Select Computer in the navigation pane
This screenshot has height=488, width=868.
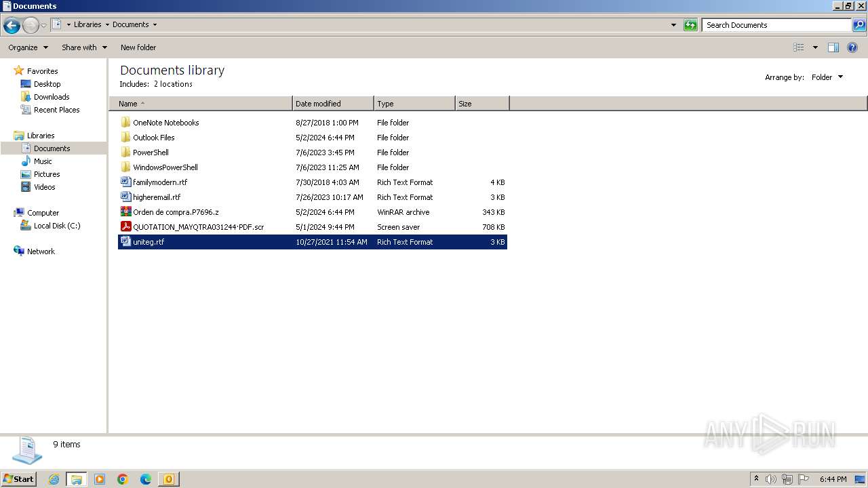point(43,213)
